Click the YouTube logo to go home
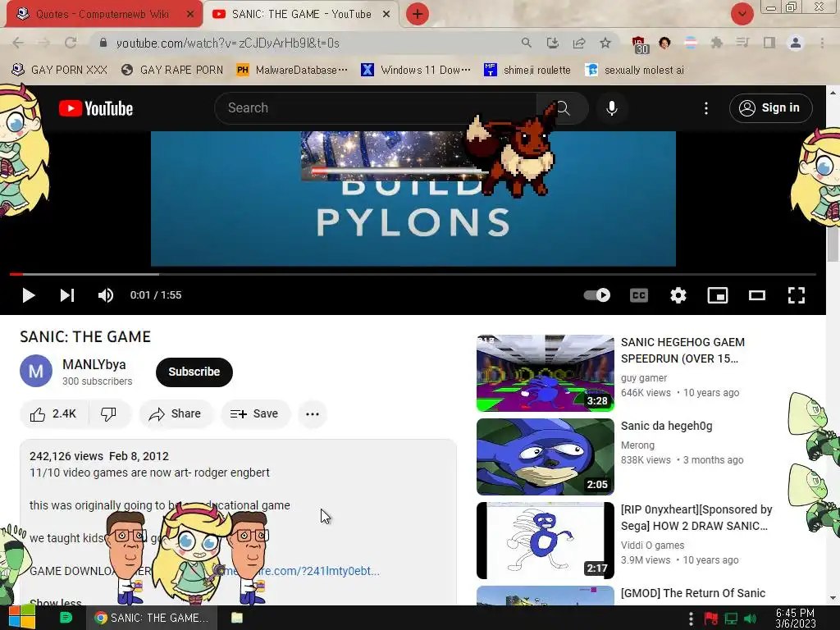The height and width of the screenshot is (630, 840). tap(96, 108)
